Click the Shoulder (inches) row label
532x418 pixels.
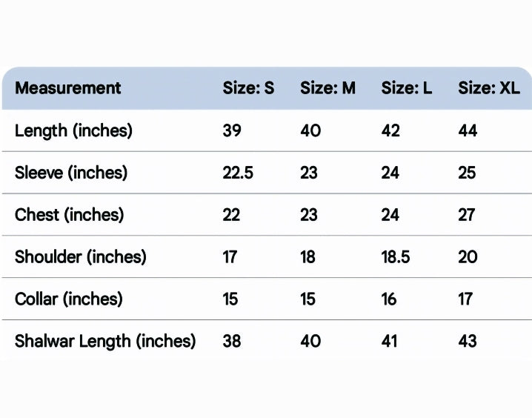coord(81,257)
